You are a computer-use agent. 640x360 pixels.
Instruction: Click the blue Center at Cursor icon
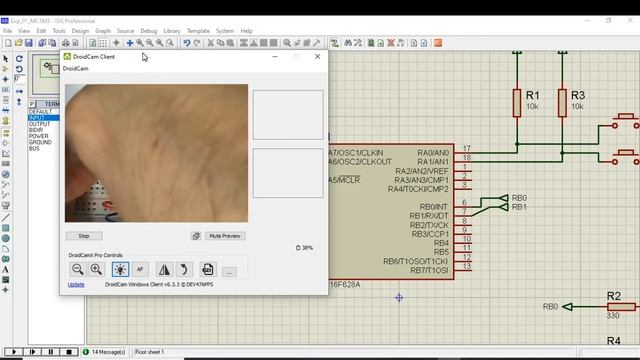130,43
